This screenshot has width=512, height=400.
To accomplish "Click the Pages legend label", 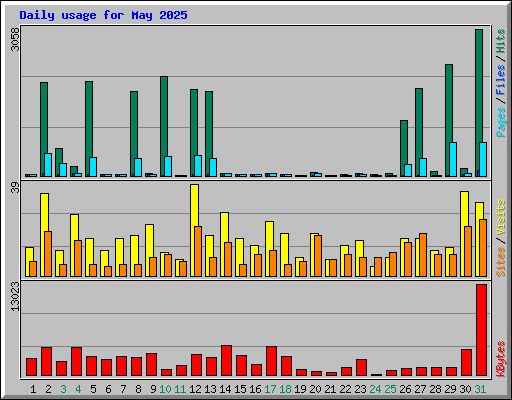I will [501, 122].
